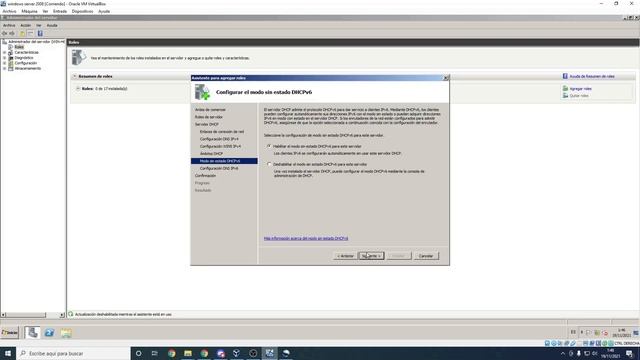Go to the Configuración DNS IPv6 wizard step
Viewport: 640px width, 360px height.
(219, 168)
